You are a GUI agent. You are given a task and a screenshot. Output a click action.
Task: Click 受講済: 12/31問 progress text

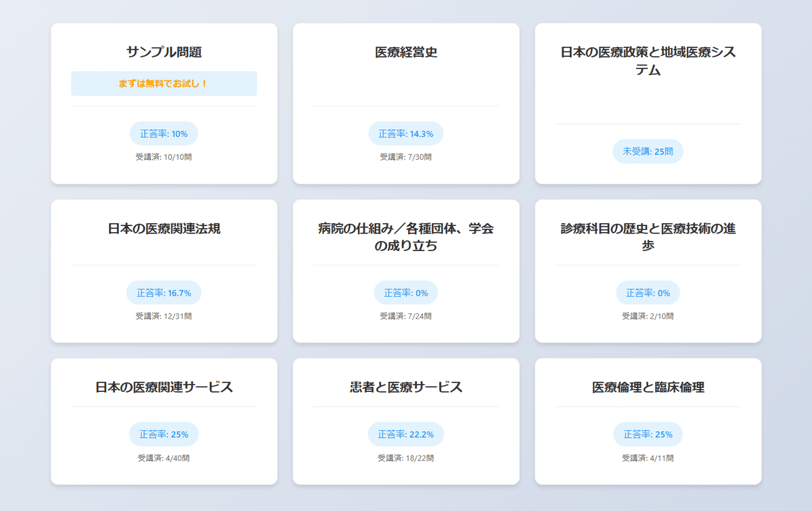(164, 316)
